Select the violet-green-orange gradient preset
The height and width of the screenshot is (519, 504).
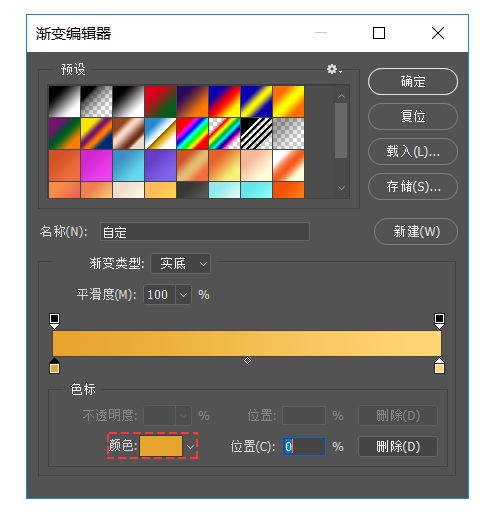[65, 133]
